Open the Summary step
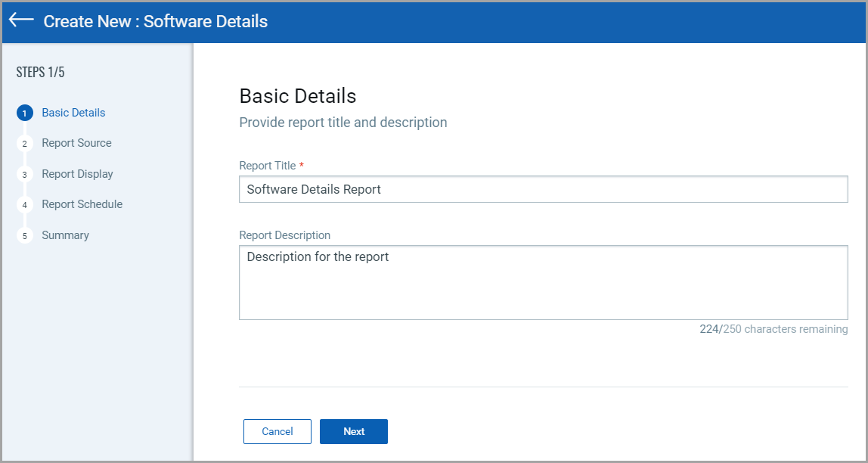This screenshot has width=868, height=463. (65, 235)
